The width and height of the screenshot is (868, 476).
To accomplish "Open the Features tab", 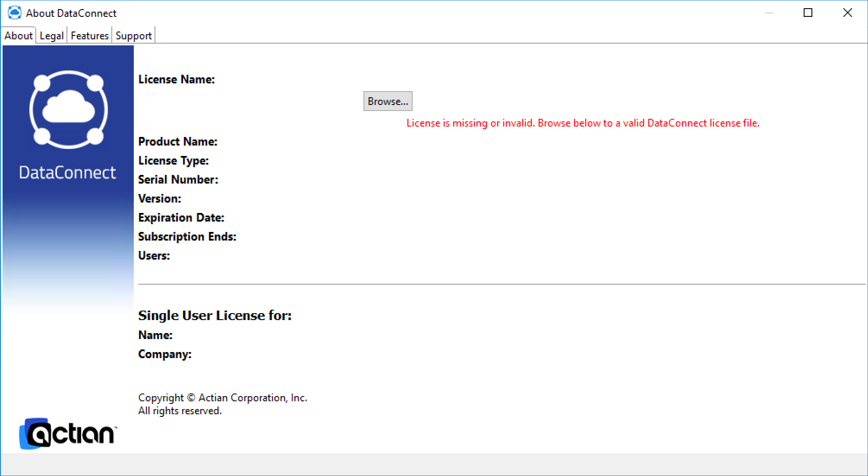I will pos(89,36).
